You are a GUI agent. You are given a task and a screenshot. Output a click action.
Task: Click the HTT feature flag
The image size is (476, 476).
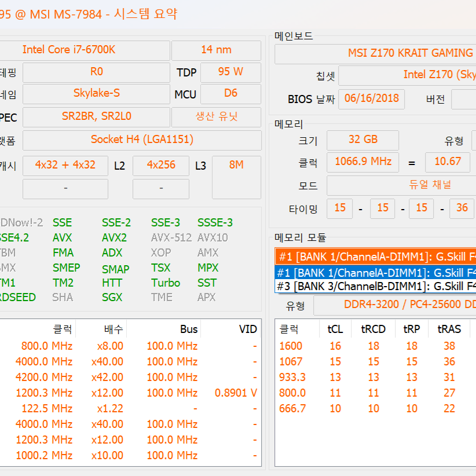pos(112,283)
